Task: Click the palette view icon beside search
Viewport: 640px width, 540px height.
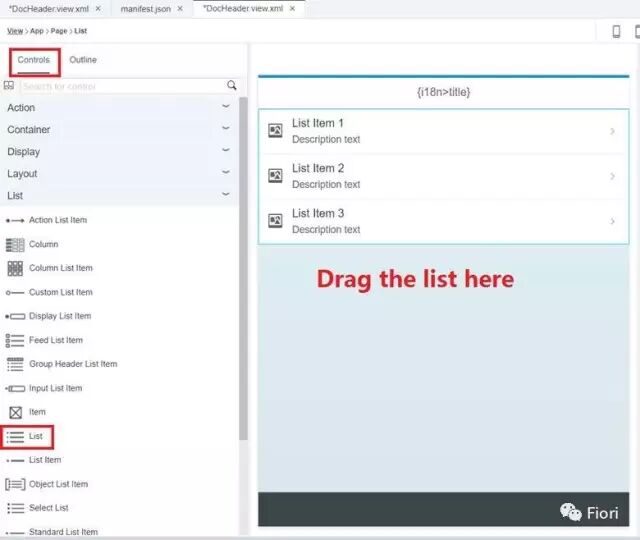Action: pos(9,85)
